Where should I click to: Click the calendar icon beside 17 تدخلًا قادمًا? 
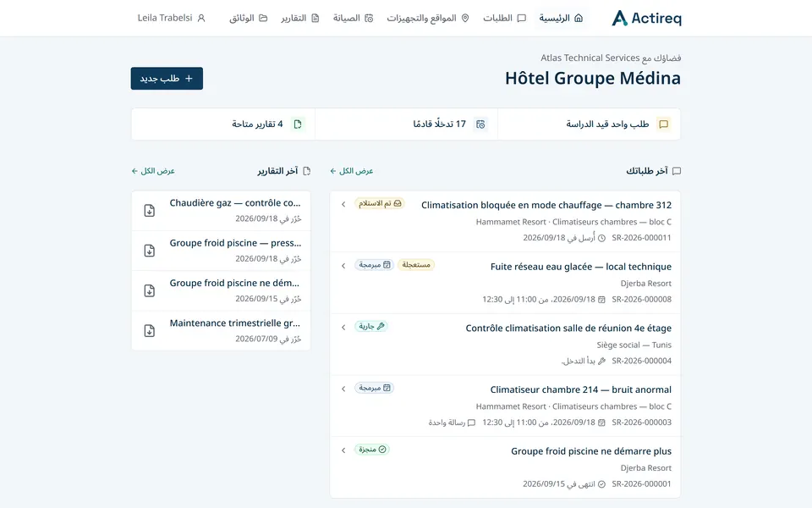480,124
